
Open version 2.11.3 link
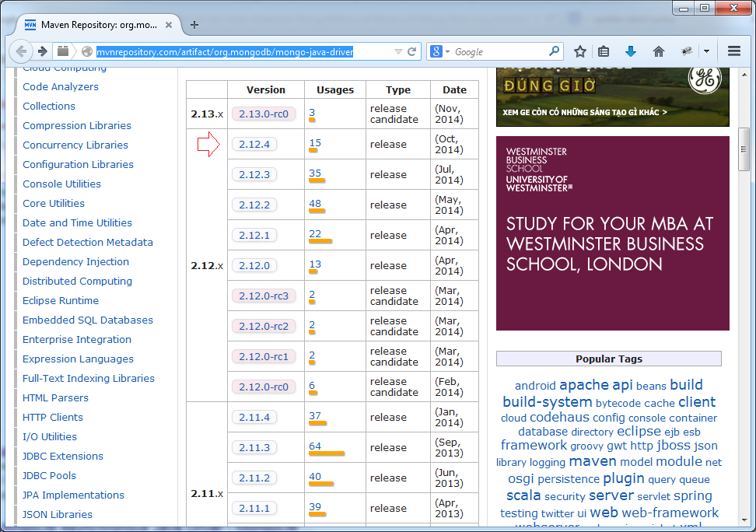254,447
